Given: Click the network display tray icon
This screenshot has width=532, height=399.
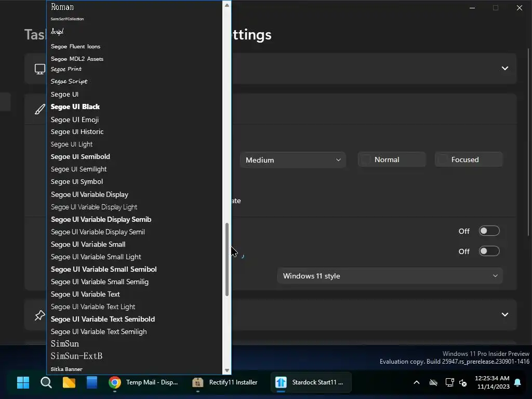Looking at the screenshot, I should point(449,383).
